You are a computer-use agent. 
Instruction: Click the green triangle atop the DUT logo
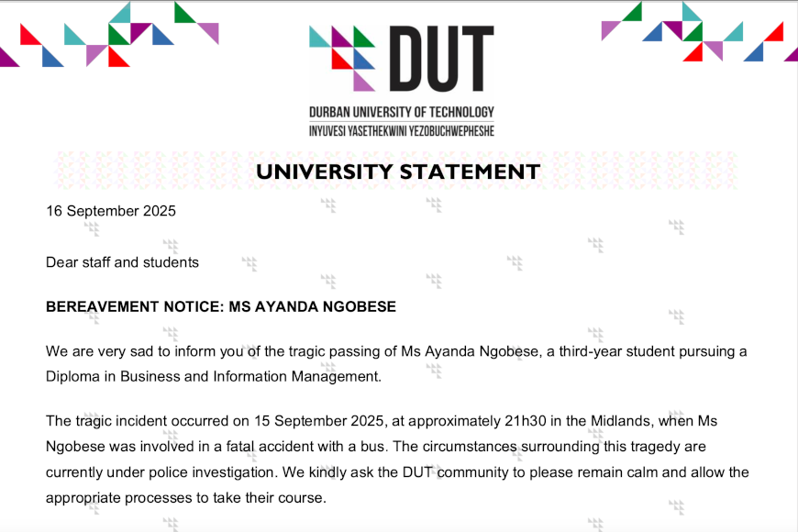coord(364,37)
